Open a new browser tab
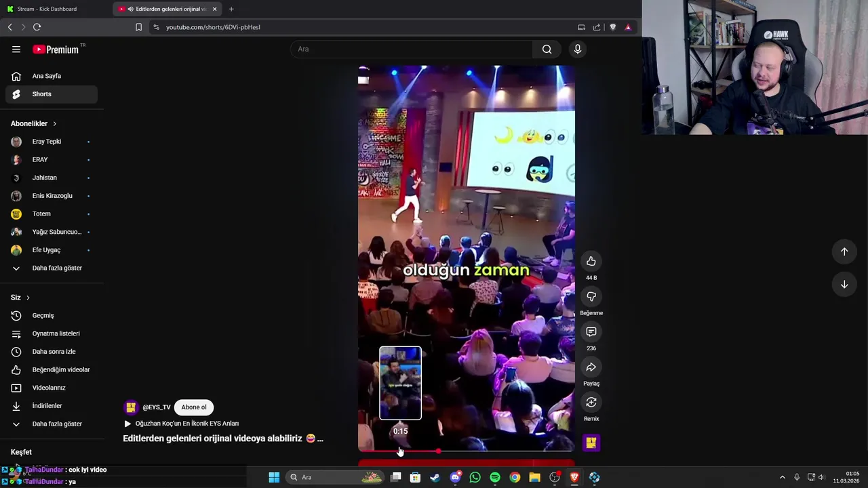The height and width of the screenshot is (488, 868). pyautogui.click(x=231, y=9)
